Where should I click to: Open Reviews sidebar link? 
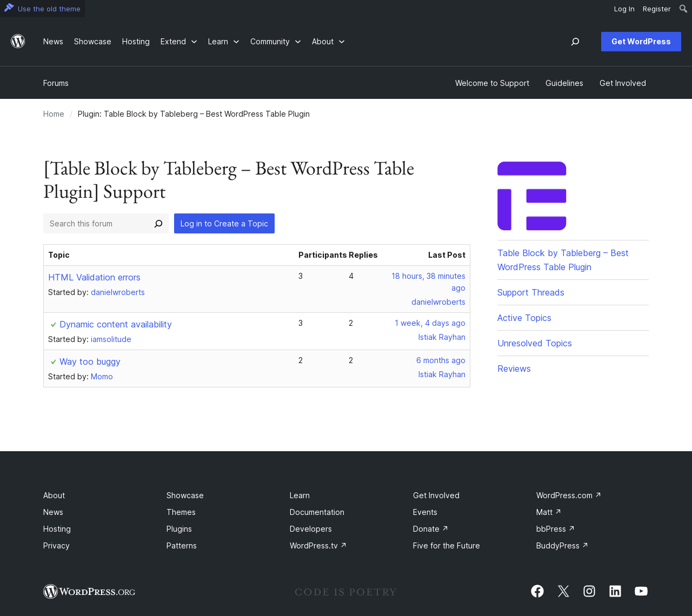point(514,369)
